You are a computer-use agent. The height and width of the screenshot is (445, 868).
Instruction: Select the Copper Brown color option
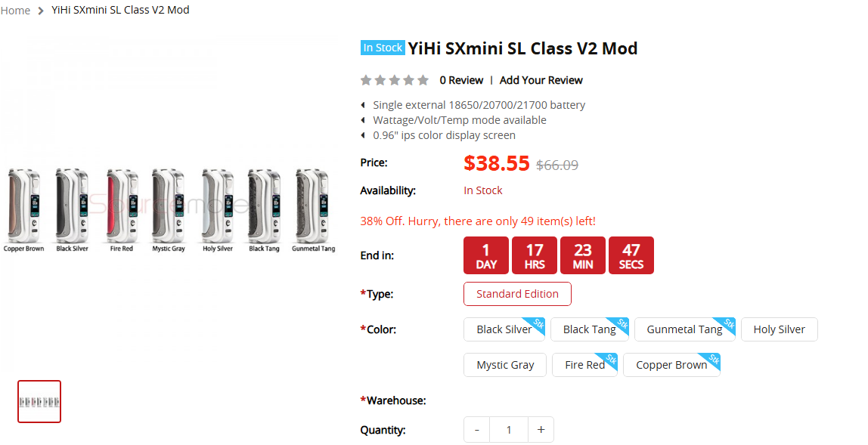click(671, 365)
